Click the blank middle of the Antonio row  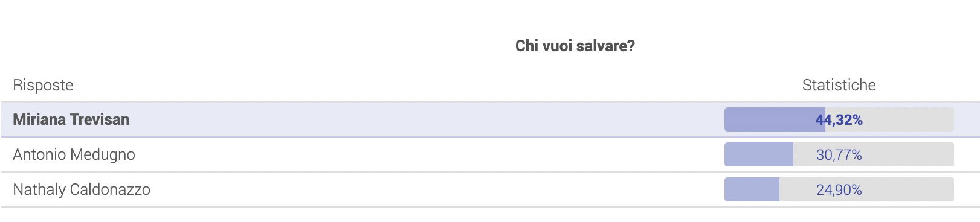pyautogui.click(x=423, y=154)
